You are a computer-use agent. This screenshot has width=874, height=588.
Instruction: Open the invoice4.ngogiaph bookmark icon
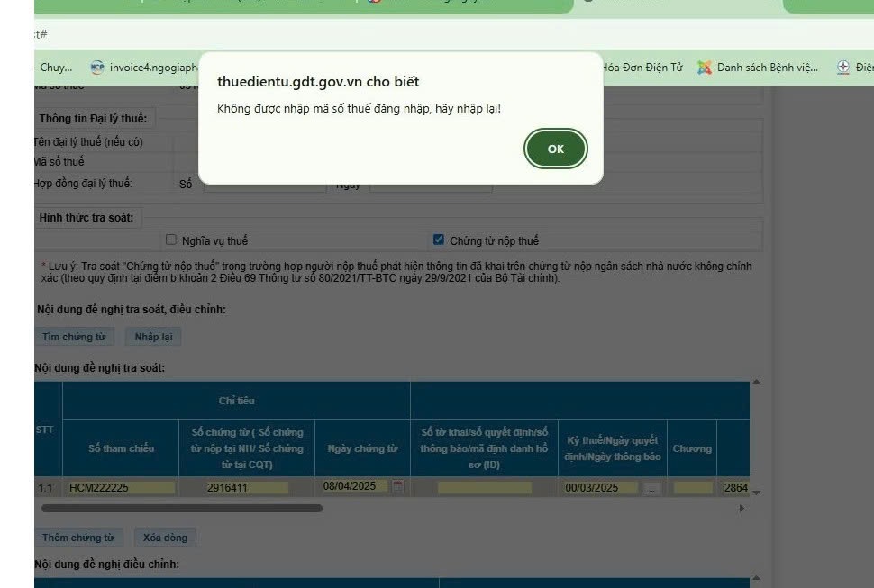click(97, 68)
